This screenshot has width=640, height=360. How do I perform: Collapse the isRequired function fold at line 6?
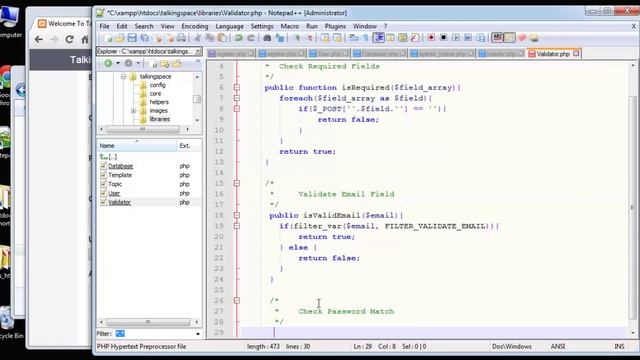pyautogui.click(x=237, y=87)
